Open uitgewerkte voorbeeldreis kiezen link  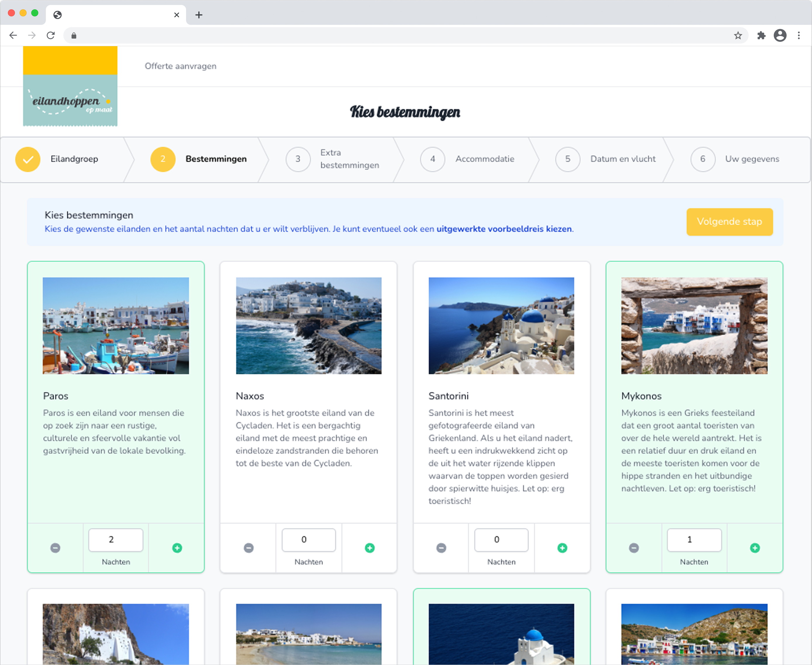pos(504,229)
